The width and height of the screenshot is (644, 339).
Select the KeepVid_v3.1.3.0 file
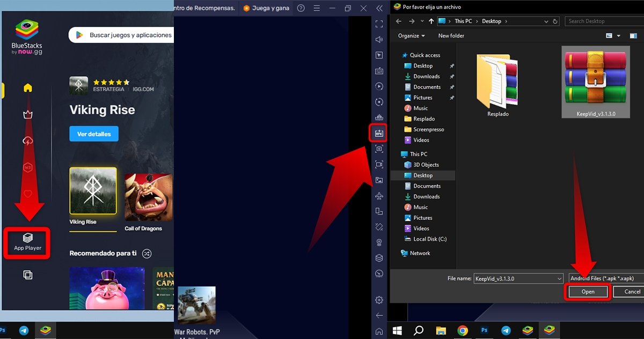[x=595, y=82]
